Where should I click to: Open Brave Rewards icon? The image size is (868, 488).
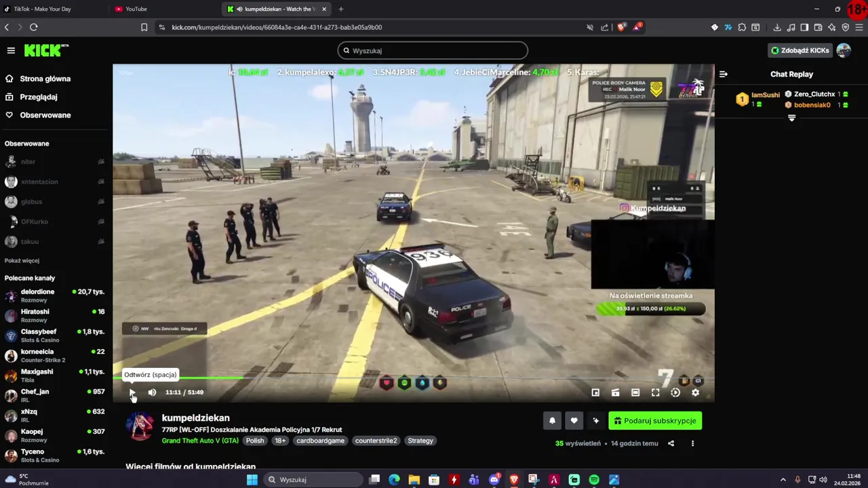[637, 27]
